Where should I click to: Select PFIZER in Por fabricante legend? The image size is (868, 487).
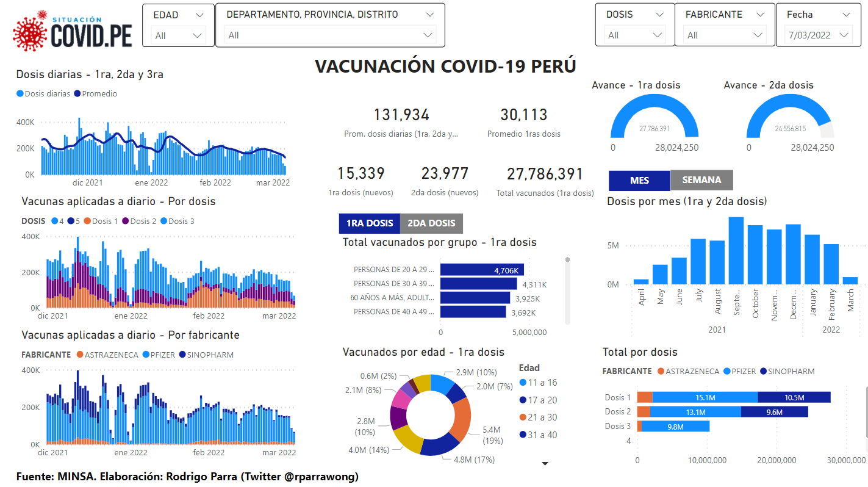(x=158, y=355)
